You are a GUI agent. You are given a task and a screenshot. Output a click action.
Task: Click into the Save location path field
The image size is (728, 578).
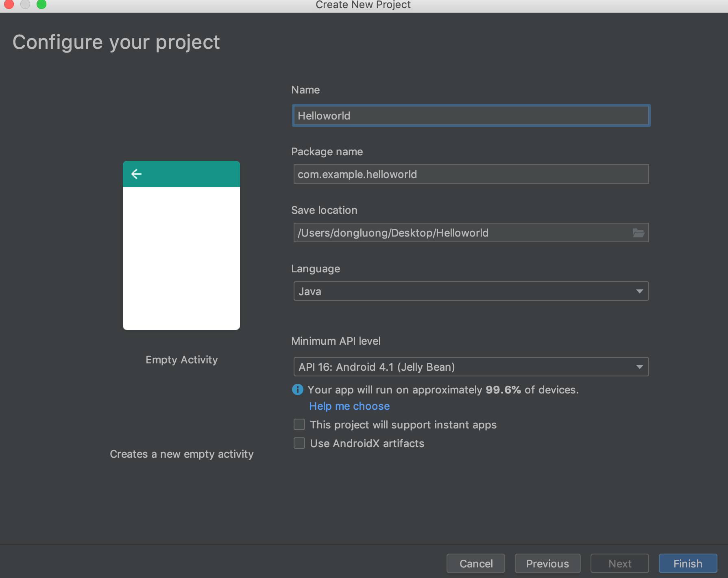pyautogui.click(x=460, y=233)
